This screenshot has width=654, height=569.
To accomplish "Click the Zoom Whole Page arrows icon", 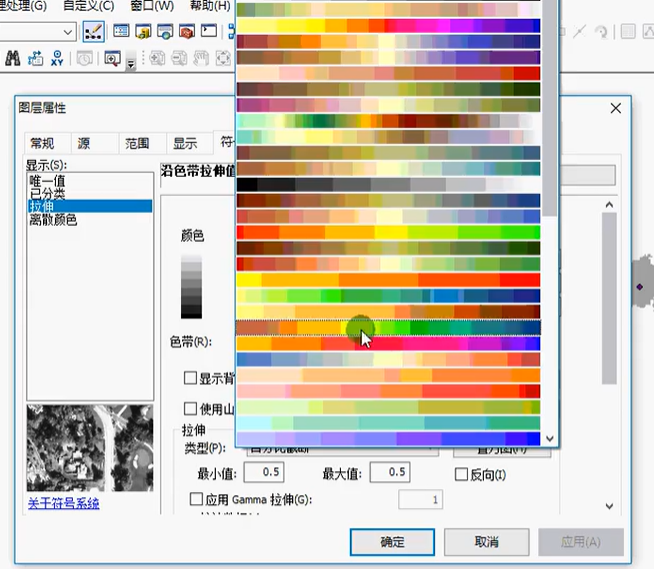I will pyautogui.click(x=223, y=58).
